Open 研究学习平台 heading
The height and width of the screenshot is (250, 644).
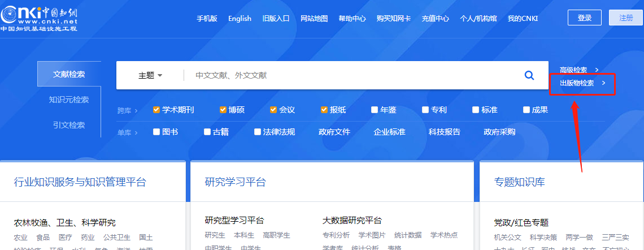tap(236, 182)
